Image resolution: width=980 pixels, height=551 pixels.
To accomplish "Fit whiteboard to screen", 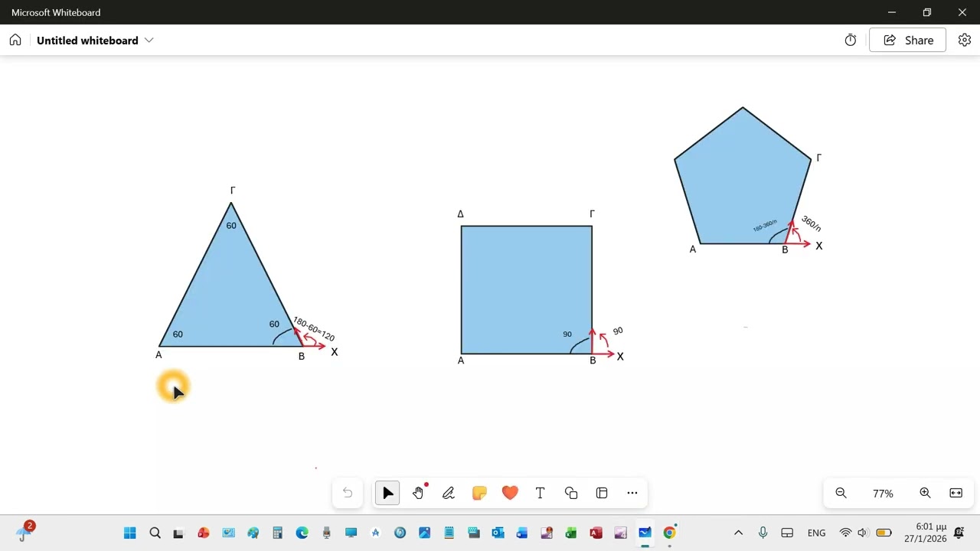I will [955, 493].
